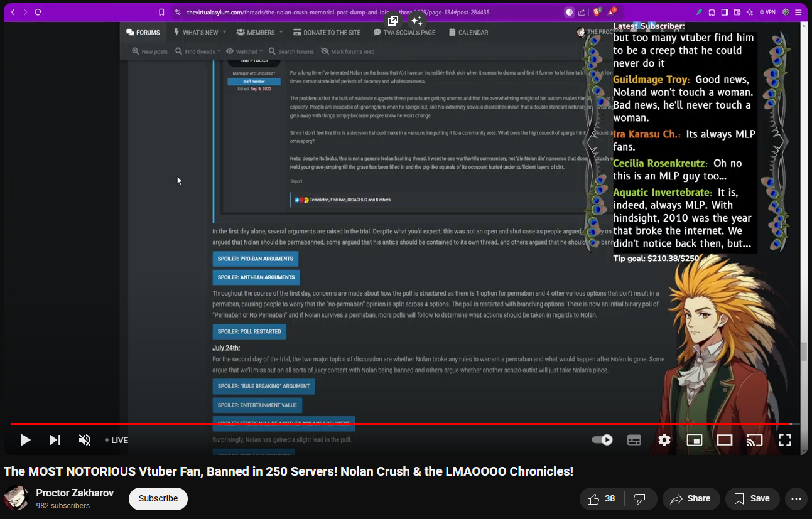This screenshot has height=519, width=812.
Task: Toggle subtitles/closed captions
Action: 634,440
